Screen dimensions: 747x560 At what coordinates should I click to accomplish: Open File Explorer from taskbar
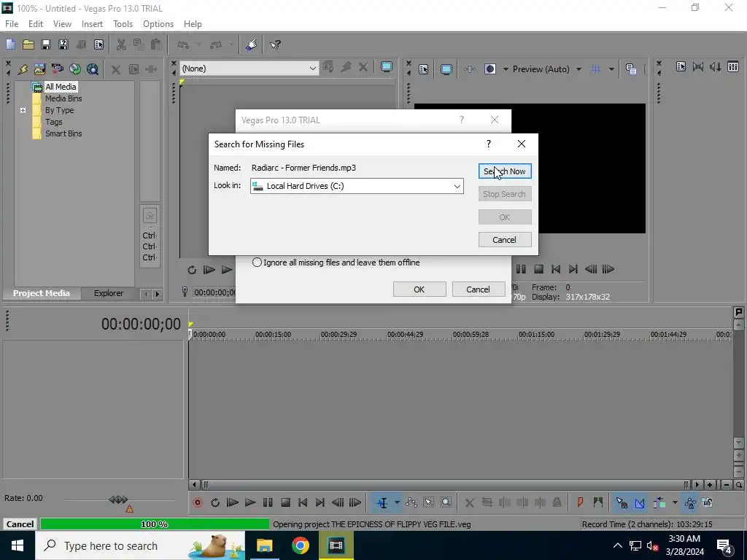pyautogui.click(x=264, y=545)
